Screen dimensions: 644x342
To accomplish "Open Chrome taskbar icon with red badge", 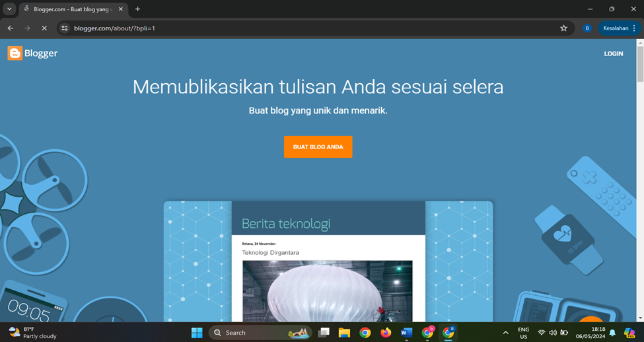I will coord(427,333).
